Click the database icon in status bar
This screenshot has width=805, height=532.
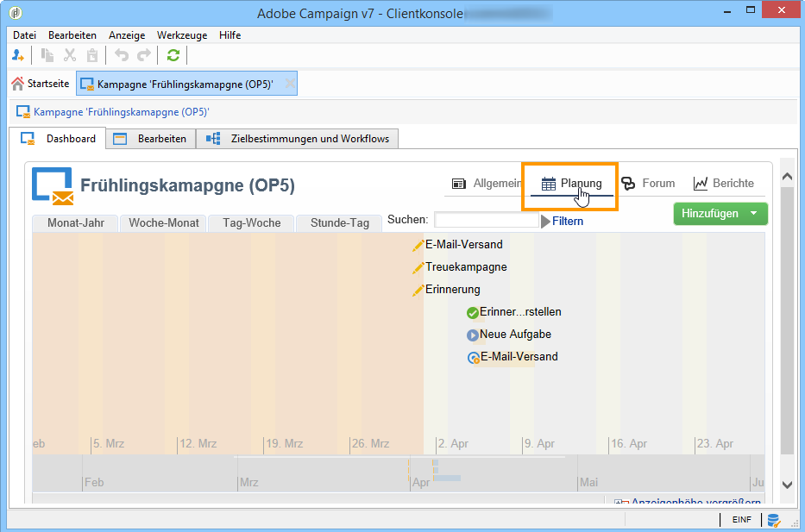click(774, 520)
